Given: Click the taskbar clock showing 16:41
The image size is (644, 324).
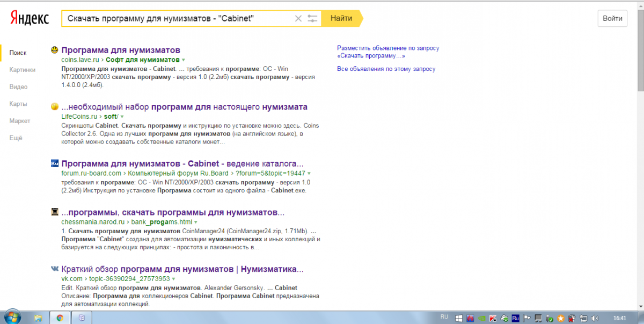Looking at the screenshot, I should (x=619, y=318).
